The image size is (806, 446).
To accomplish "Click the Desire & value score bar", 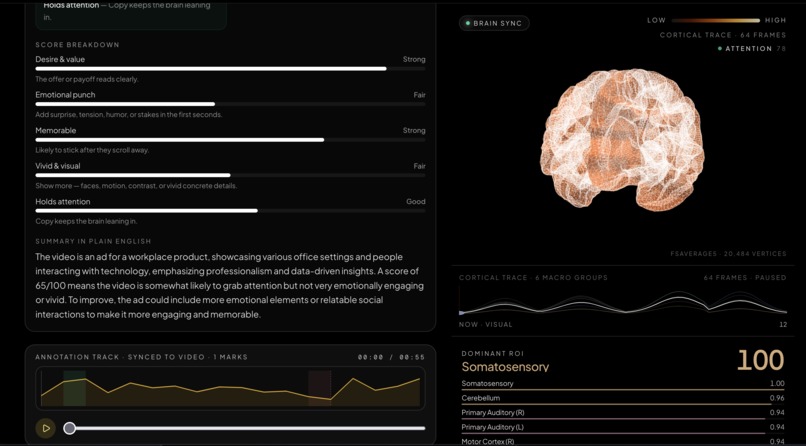I will tap(230, 69).
